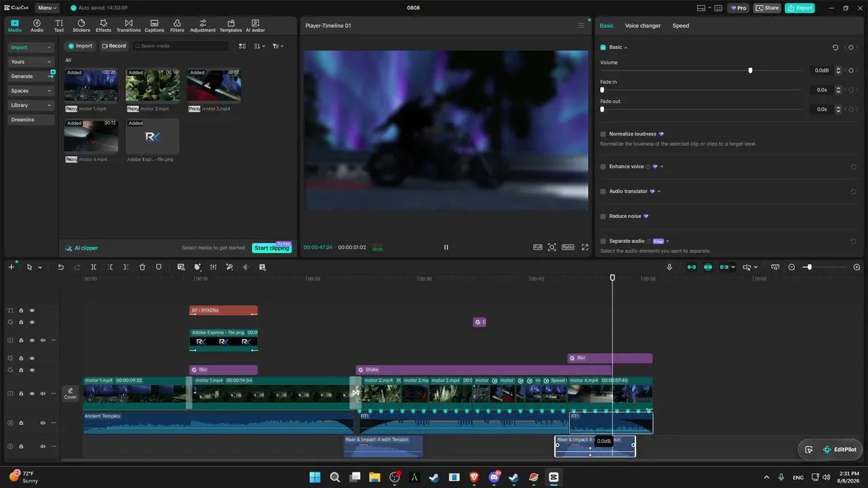
Task: Enable the Separate audio checkbox
Action: [603, 241]
